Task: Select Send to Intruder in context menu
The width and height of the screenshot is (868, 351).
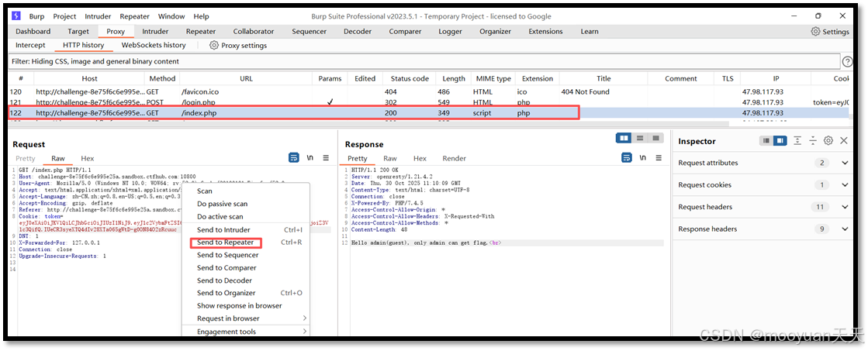Action: [x=223, y=229]
